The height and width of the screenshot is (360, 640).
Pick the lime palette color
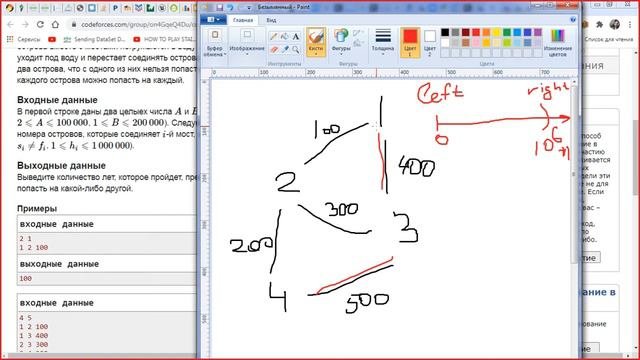(507, 42)
